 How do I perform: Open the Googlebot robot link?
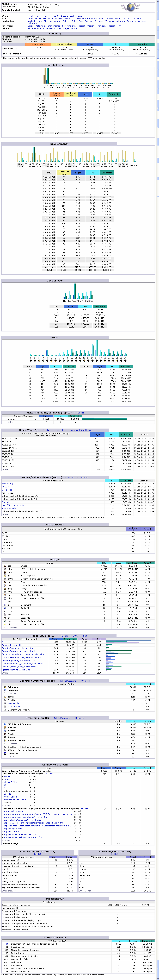point(7,490)
